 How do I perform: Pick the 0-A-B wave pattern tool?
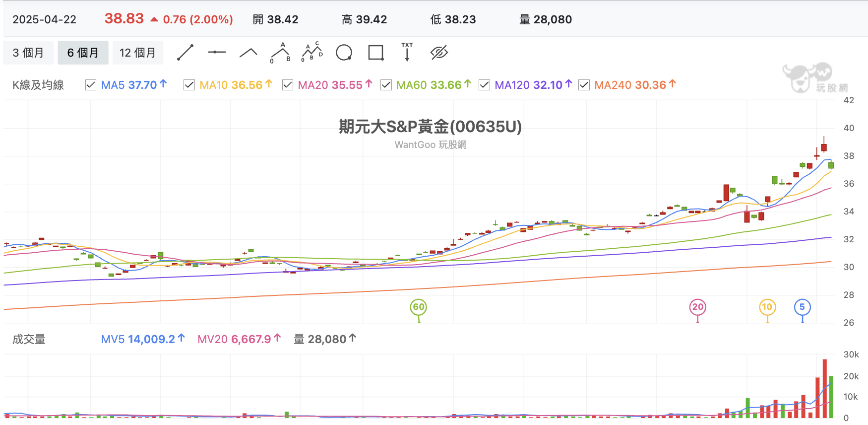280,53
